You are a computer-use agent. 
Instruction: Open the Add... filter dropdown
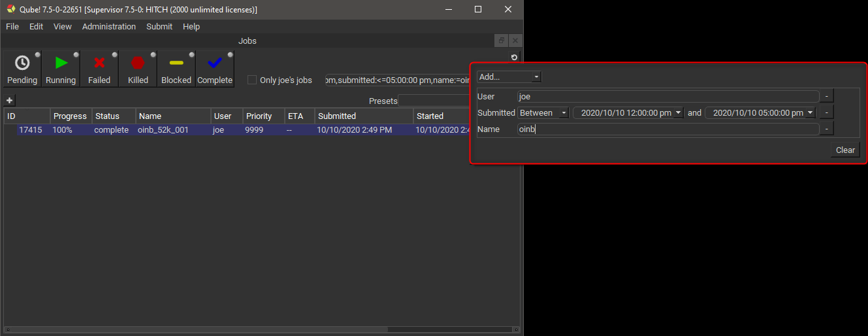(509, 77)
